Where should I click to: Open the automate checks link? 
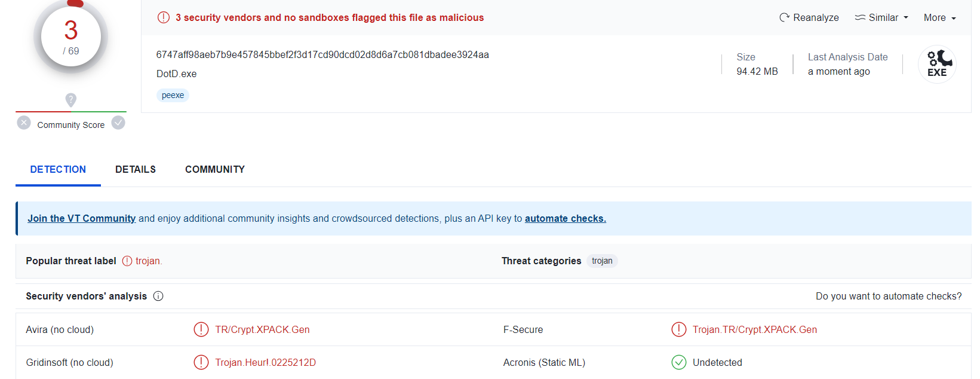pos(566,219)
